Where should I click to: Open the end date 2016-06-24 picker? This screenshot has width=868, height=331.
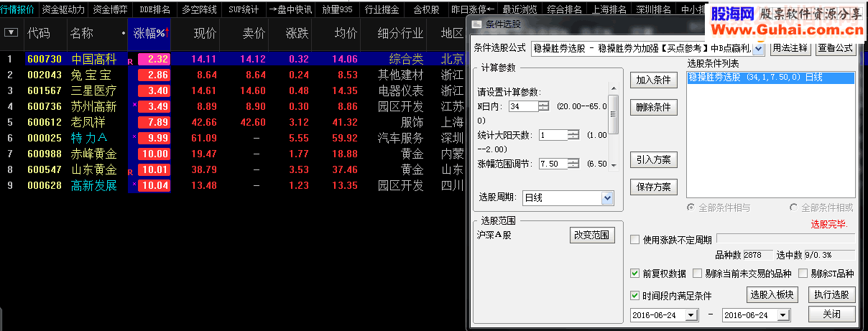coord(785,315)
